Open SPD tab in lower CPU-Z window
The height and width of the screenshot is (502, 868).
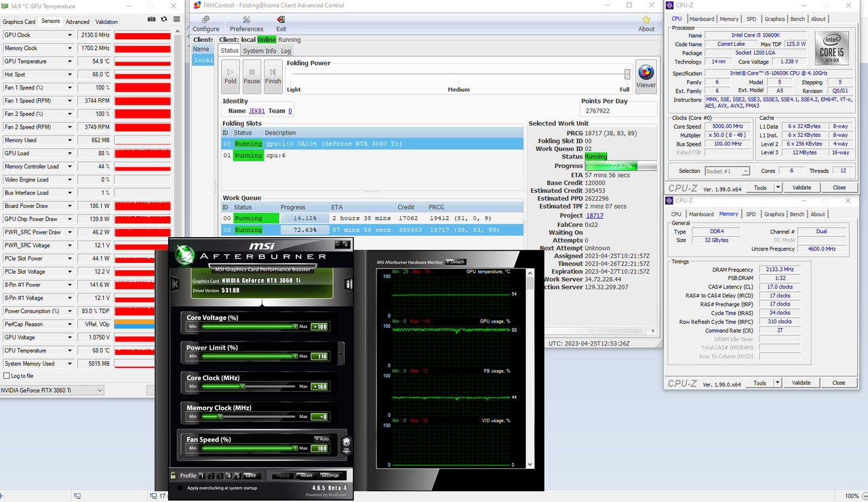tap(751, 214)
